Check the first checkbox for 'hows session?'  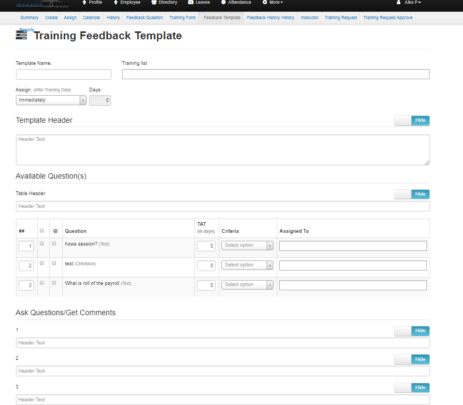point(42,244)
